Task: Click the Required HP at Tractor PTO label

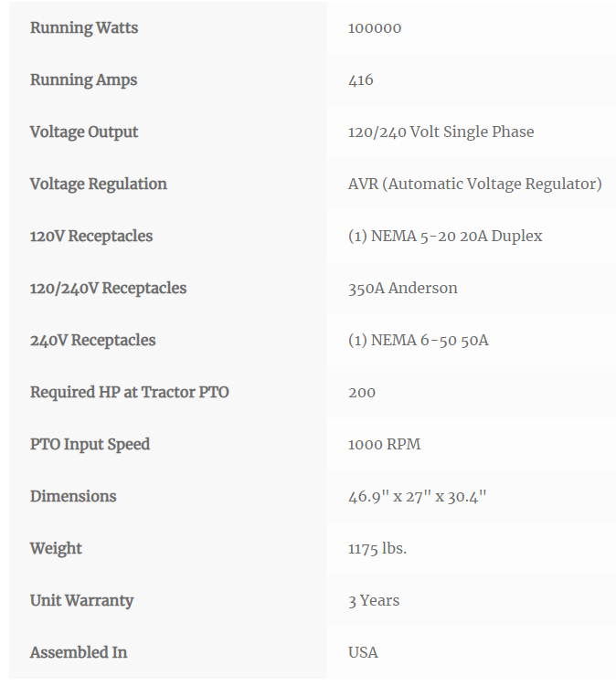Action: click(130, 393)
